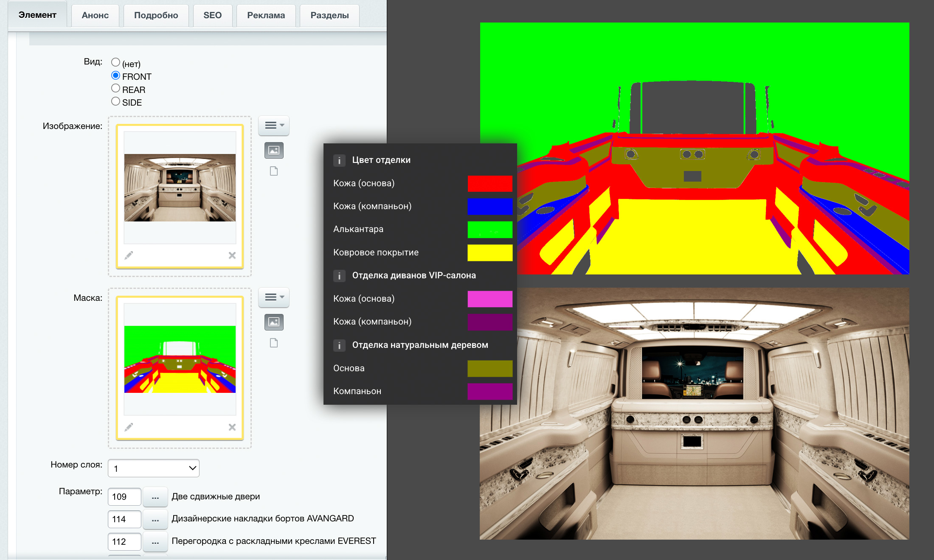Select the REAR view radio button
Image resolution: width=934 pixels, height=560 pixels.
click(115, 88)
